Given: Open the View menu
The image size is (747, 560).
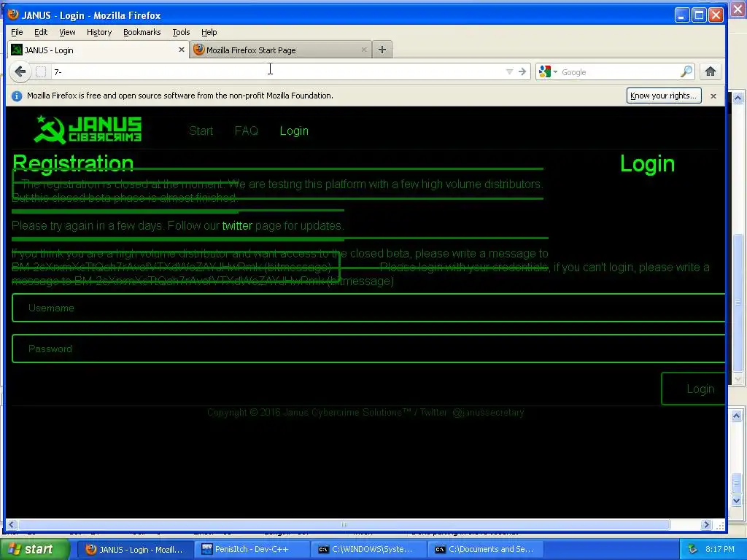Looking at the screenshot, I should point(67,32).
